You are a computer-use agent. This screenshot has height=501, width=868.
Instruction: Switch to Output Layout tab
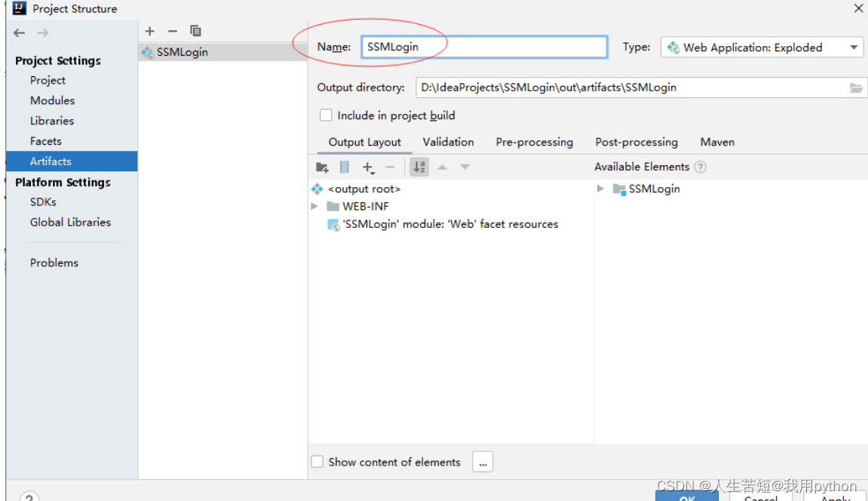(x=365, y=143)
